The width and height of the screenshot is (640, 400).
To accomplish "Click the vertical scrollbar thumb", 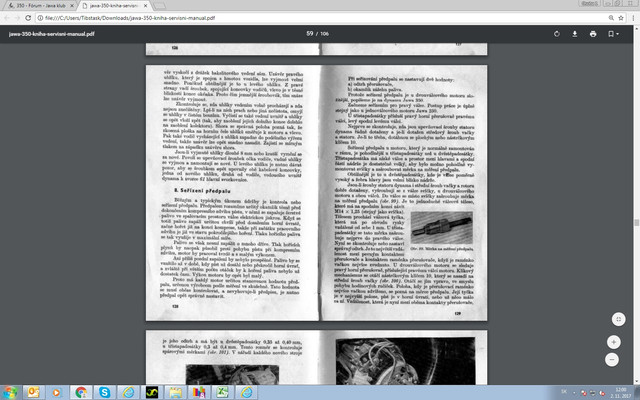I will (x=636, y=222).
